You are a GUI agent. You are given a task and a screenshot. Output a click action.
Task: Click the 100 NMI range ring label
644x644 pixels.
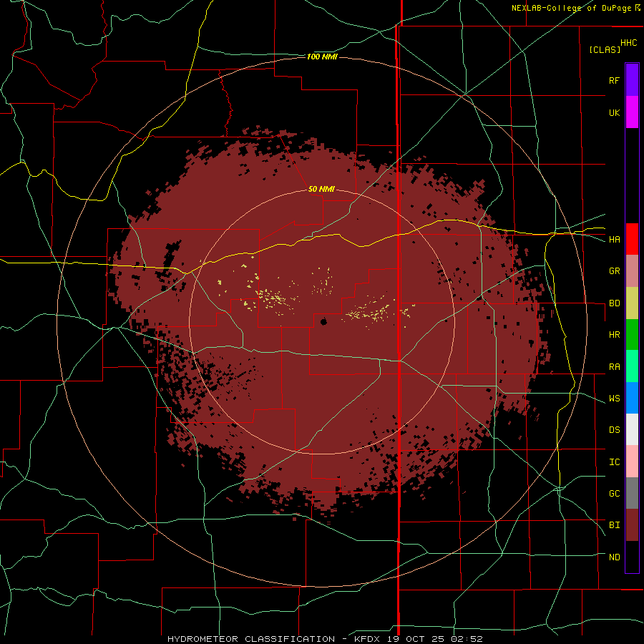[x=322, y=57]
